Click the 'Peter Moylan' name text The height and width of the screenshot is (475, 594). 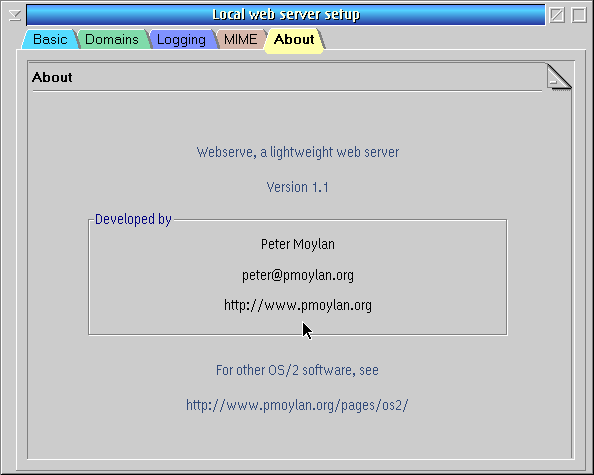(298, 244)
